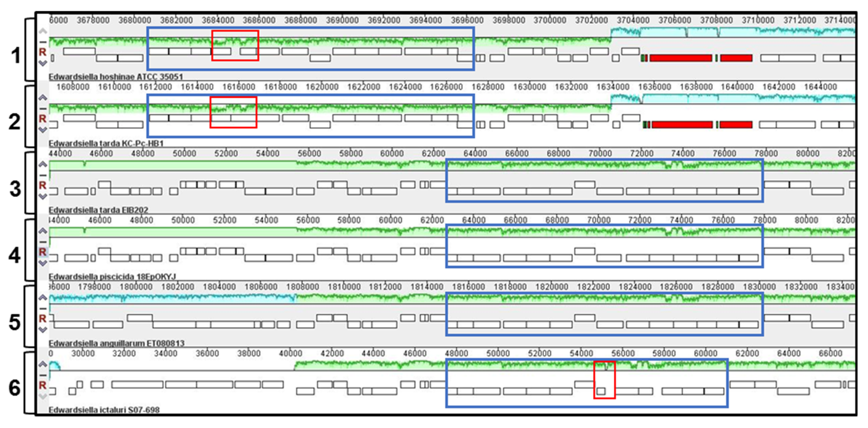This screenshot has height=428, width=868.
Task: Hide anguillarum ET080813 track with minus button
Action: click(42, 309)
